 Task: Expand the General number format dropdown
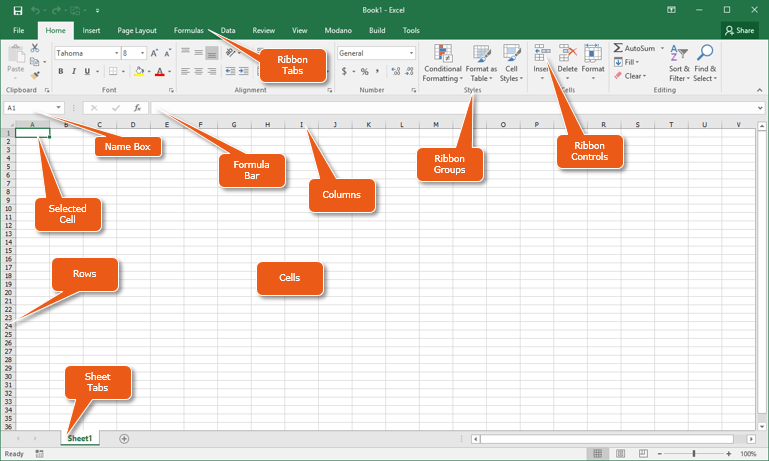click(x=410, y=53)
